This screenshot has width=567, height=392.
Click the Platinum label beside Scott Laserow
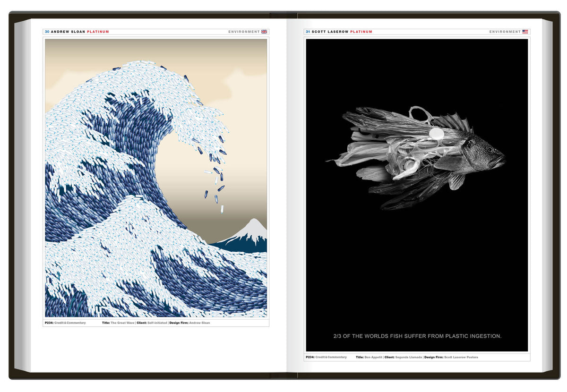pos(361,32)
